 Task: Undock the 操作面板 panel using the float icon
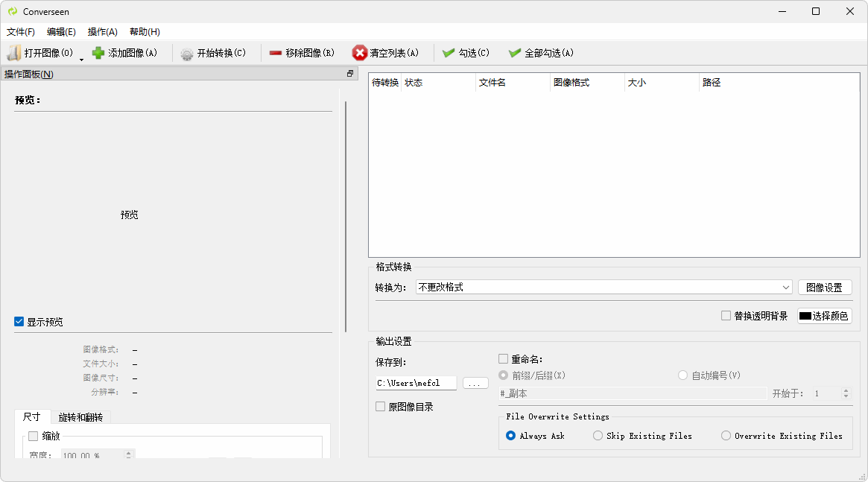click(x=350, y=74)
